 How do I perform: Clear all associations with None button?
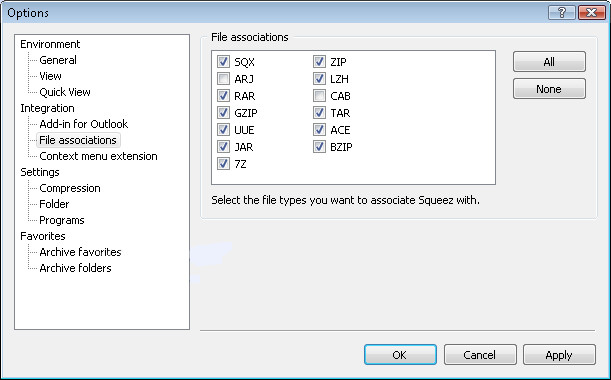549,89
